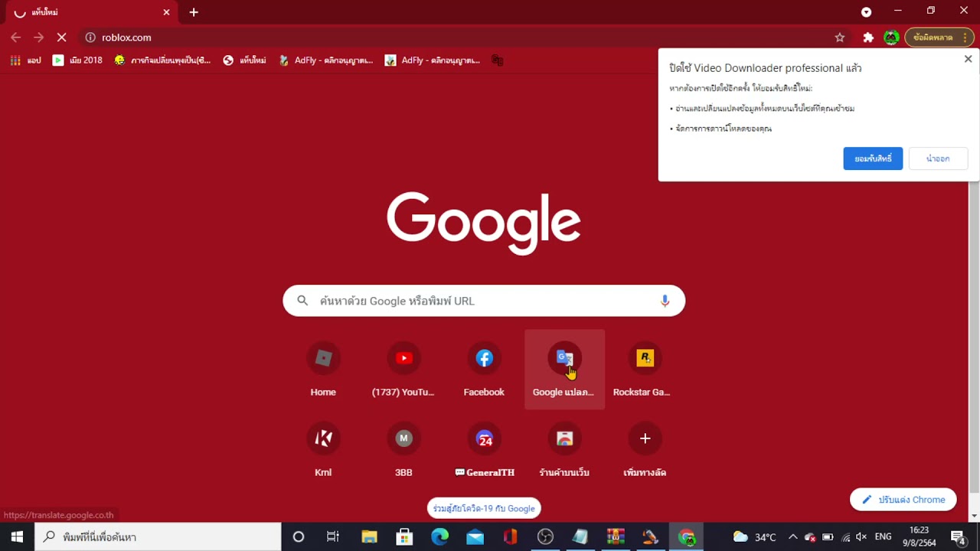Open the weather 34°C widget
Screen dimensions: 980x551
click(x=755, y=536)
